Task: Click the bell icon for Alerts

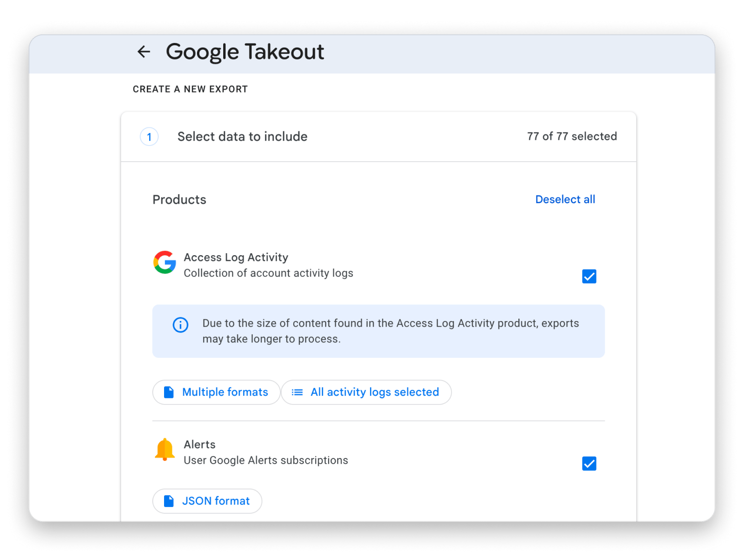Action: point(165,449)
